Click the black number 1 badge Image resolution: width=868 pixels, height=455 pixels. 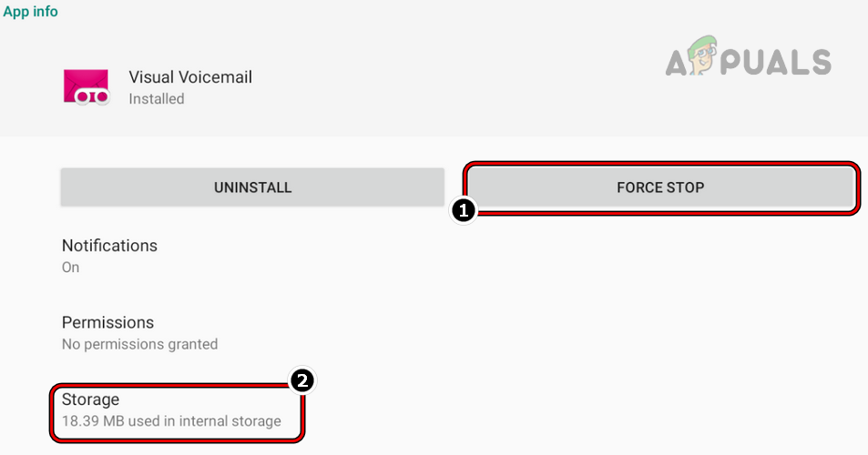pyautogui.click(x=464, y=210)
